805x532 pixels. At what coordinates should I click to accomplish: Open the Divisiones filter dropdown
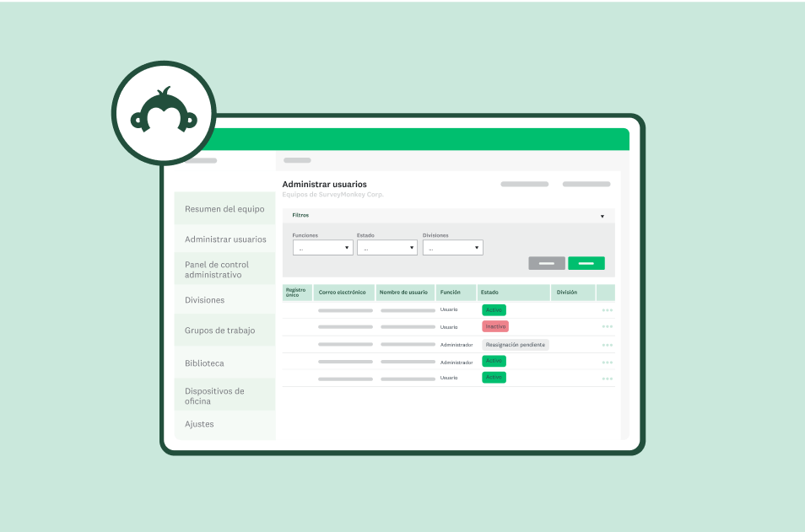(x=453, y=248)
